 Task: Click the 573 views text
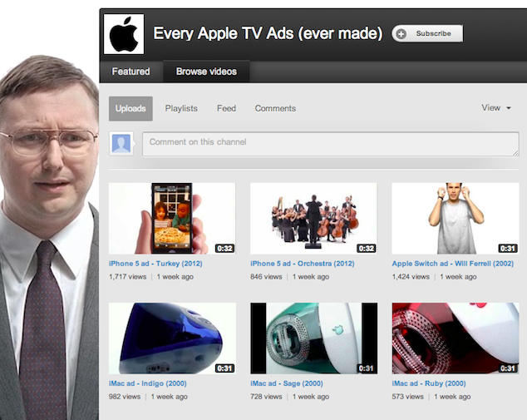click(x=407, y=397)
